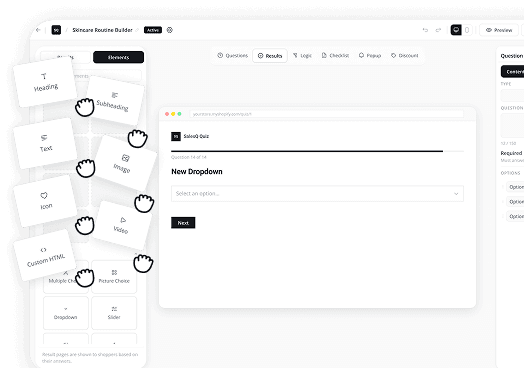Screen dimensions: 524x368
Task: Open the 'Select an option...' dropdown
Action: point(317,194)
